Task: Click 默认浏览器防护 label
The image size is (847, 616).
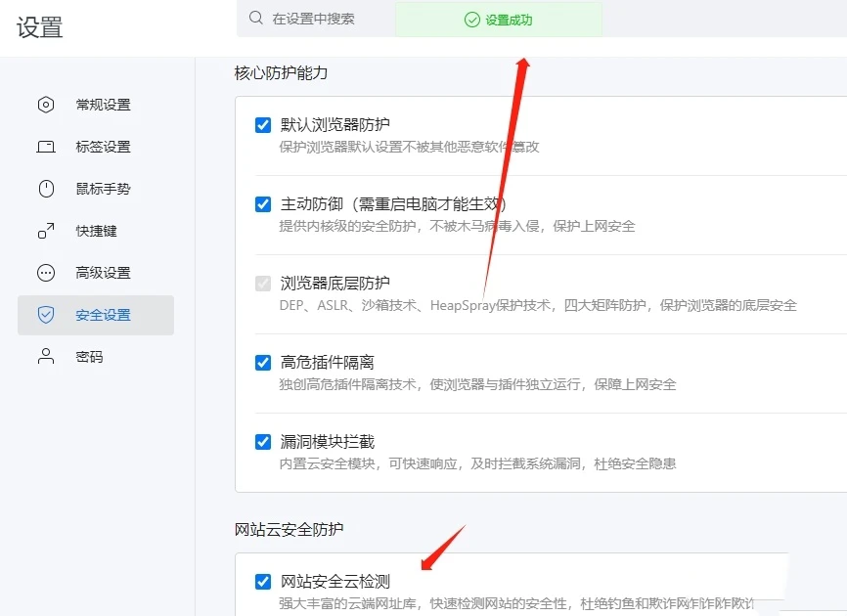Action: pyautogui.click(x=334, y=125)
